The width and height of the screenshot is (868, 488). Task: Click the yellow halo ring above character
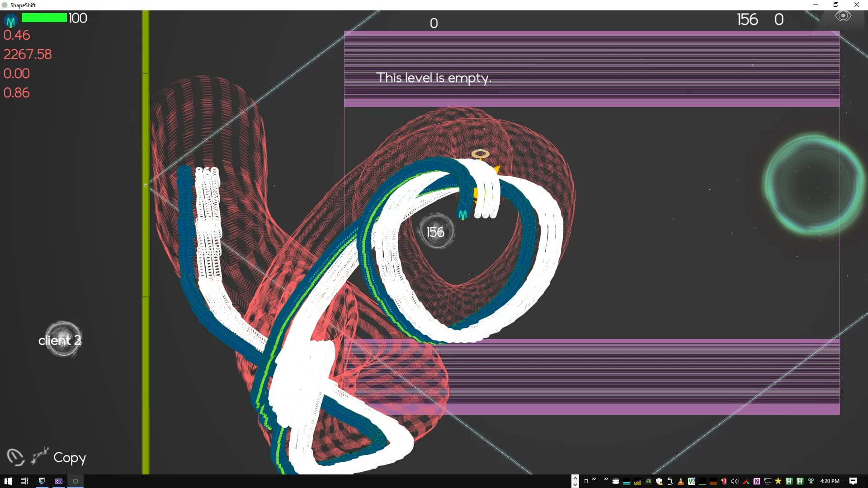[480, 154]
